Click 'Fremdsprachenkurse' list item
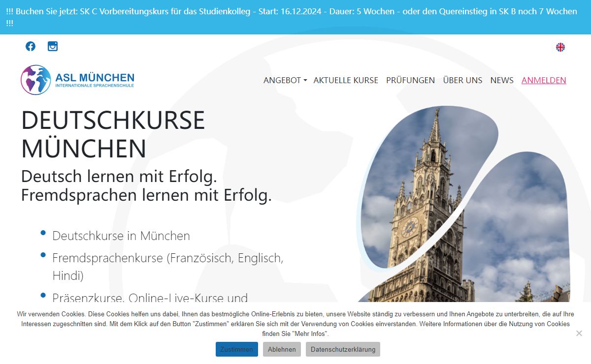The image size is (591, 364). [168, 267]
